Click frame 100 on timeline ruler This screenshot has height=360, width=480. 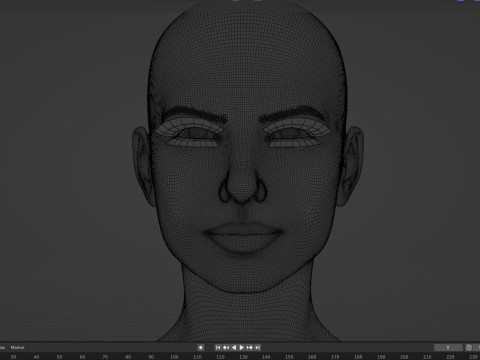[x=174, y=357]
